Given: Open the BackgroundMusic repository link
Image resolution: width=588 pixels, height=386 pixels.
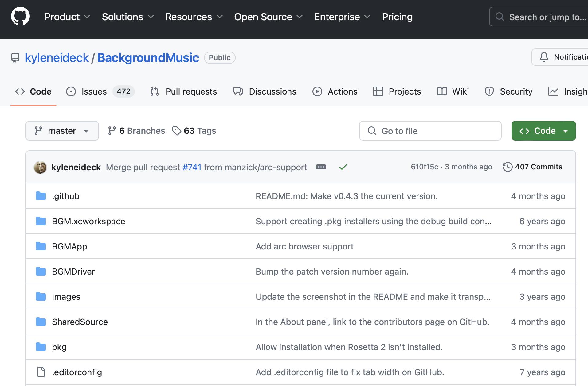Looking at the screenshot, I should (x=148, y=58).
